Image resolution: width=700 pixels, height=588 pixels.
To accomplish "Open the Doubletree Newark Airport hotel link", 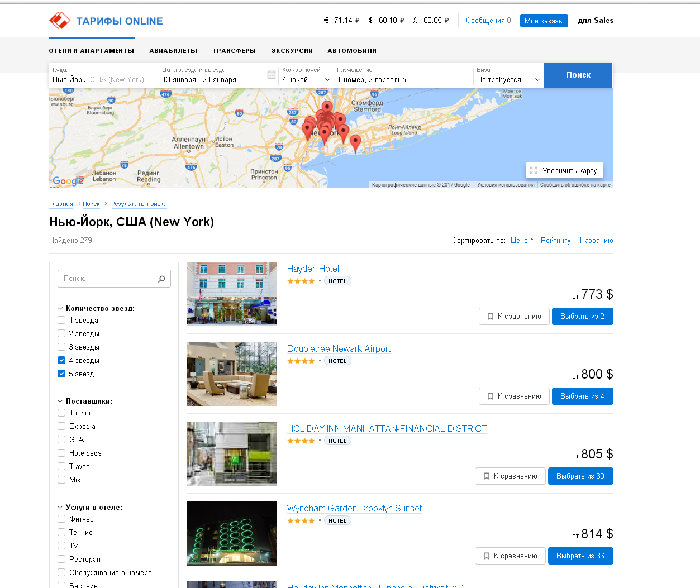I will pos(339,348).
